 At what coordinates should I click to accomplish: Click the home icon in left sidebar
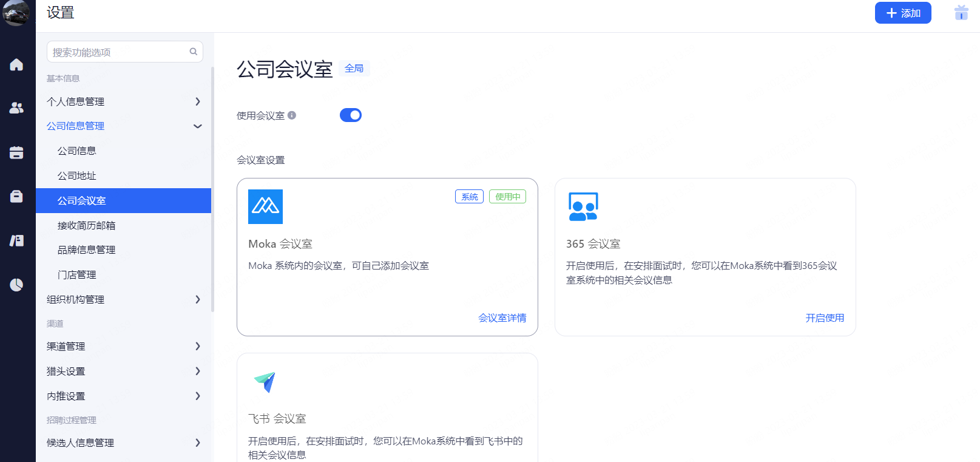tap(16, 64)
